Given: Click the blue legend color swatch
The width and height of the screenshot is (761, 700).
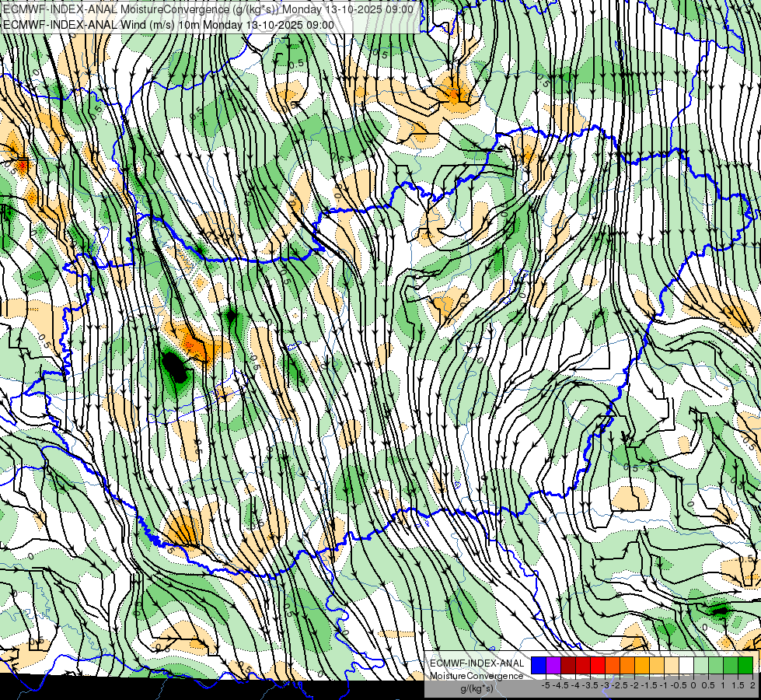Looking at the screenshot, I should click(x=539, y=665).
